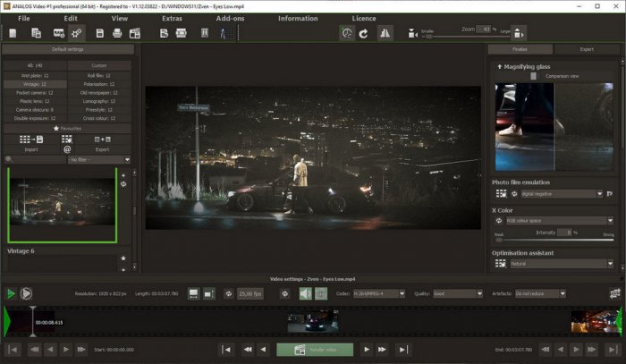Screen dimensions: 626x364
Task: Click the rotate image icon
Action: coord(364,33)
